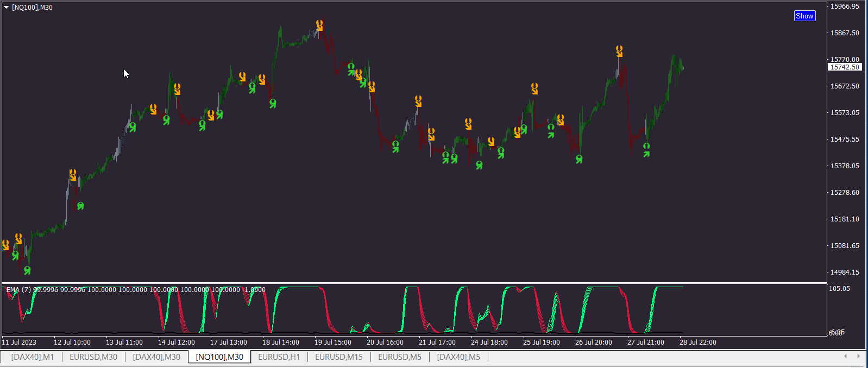The image size is (868, 368).
Task: Click the 26 Jul 20:00 time axis label
Action: click(594, 342)
